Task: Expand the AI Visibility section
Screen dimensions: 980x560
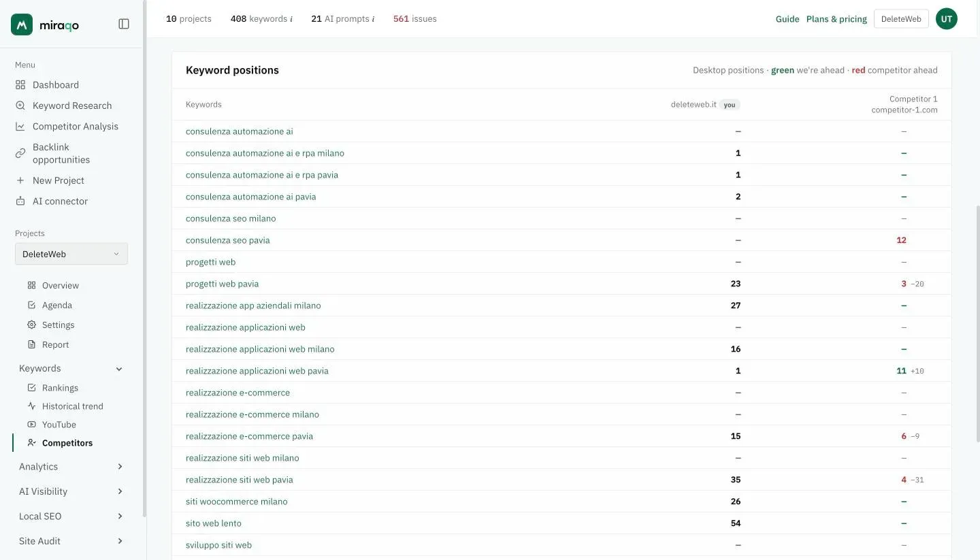Action: (71, 491)
